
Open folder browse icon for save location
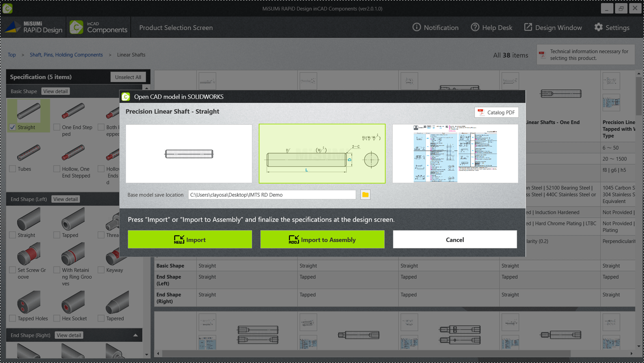(x=365, y=195)
